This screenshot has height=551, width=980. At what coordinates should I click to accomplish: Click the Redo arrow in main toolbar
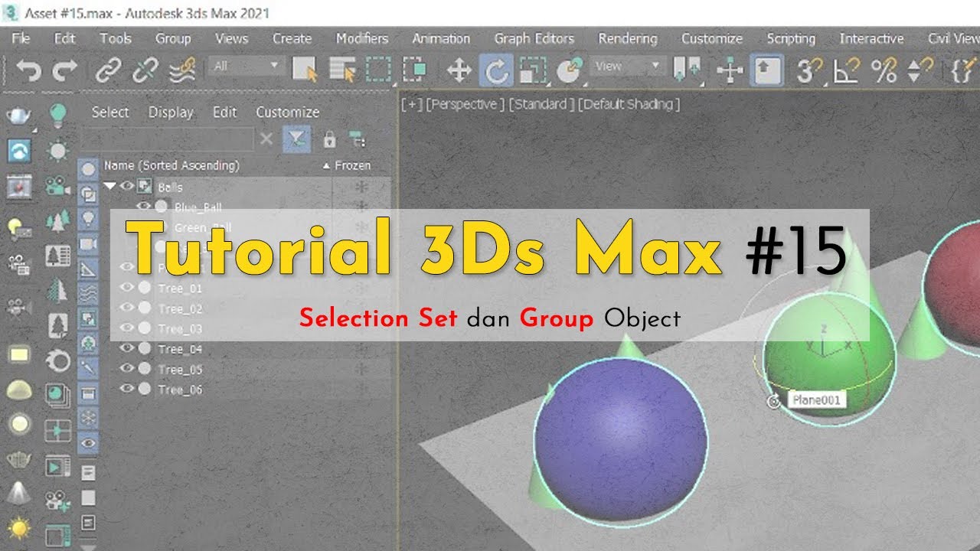[x=64, y=71]
